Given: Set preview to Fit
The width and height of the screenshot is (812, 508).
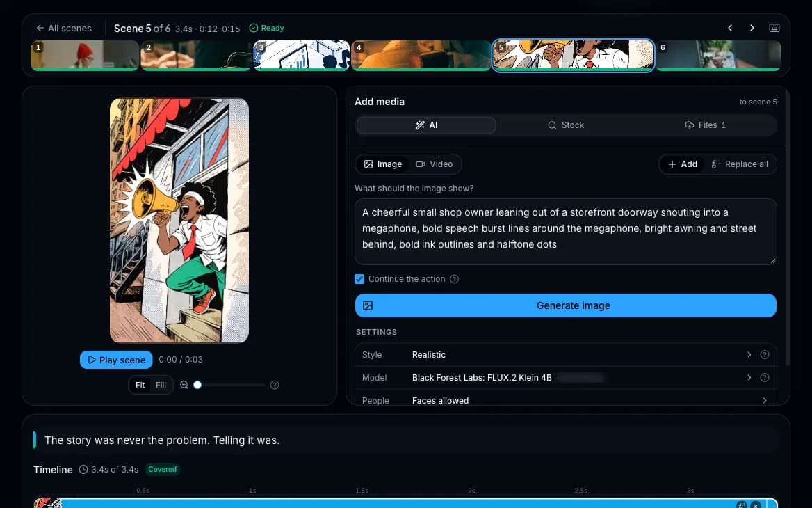Looking at the screenshot, I should click(x=140, y=385).
